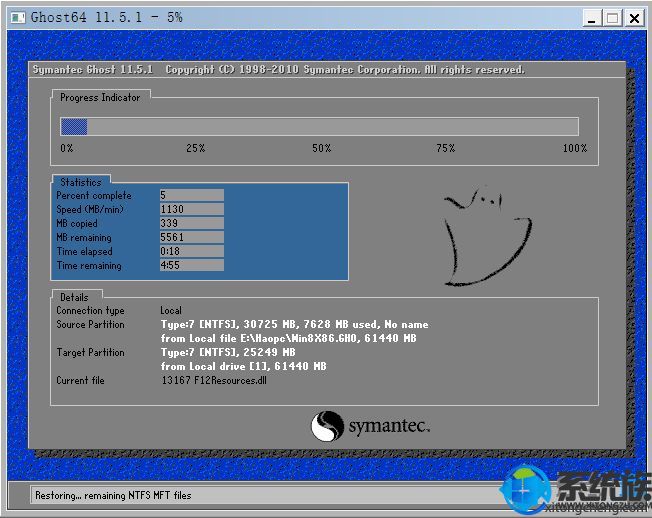Click the 'Statistics' group label

tap(81, 182)
